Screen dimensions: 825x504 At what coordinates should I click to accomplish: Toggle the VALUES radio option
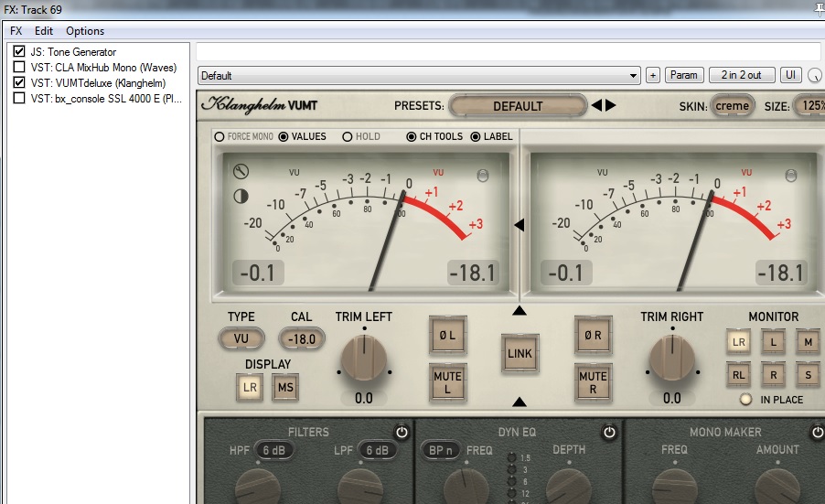click(284, 137)
